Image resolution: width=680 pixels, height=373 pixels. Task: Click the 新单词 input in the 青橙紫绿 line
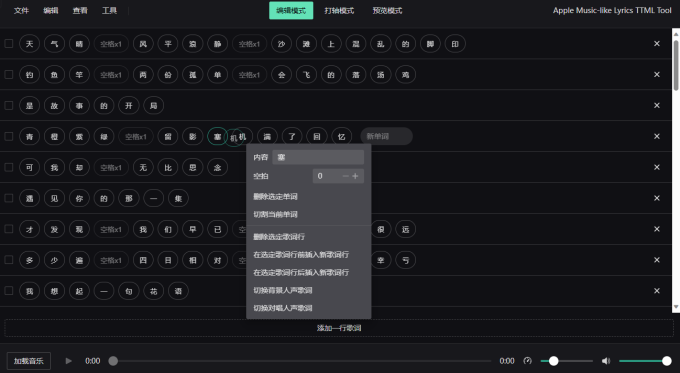[386, 136]
